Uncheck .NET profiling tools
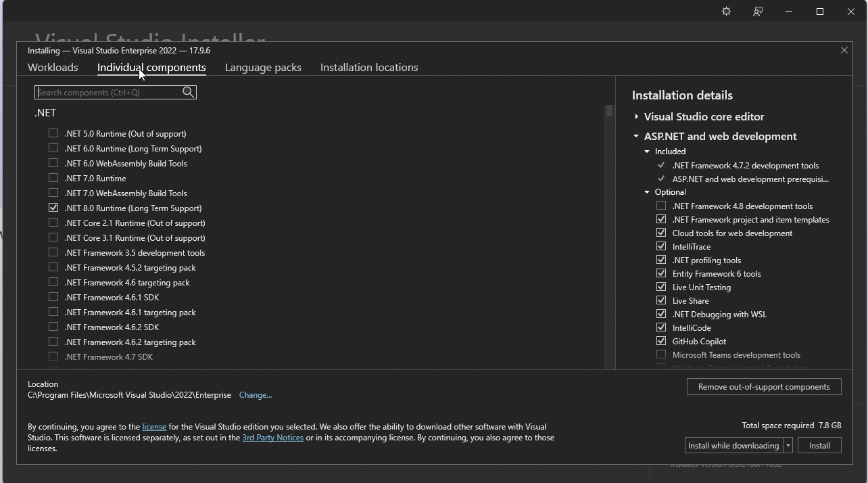Image resolution: width=868 pixels, height=483 pixels. pos(661,260)
